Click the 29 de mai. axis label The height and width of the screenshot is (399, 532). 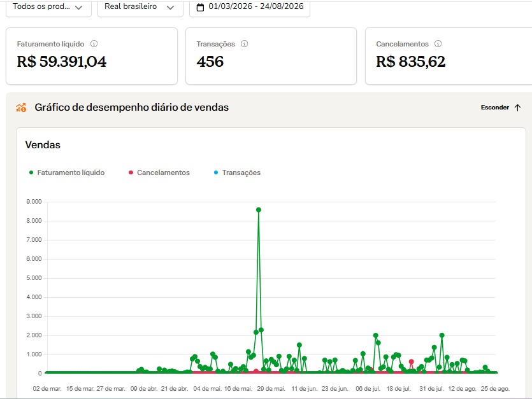click(271, 388)
